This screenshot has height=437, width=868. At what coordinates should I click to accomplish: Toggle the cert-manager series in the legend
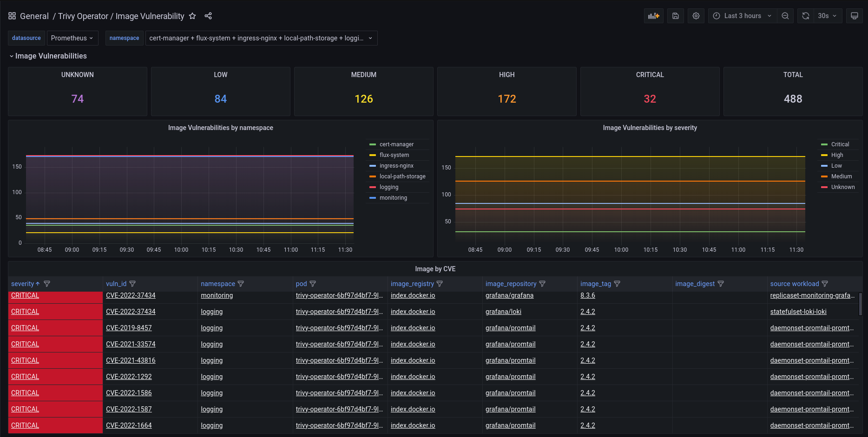396,144
